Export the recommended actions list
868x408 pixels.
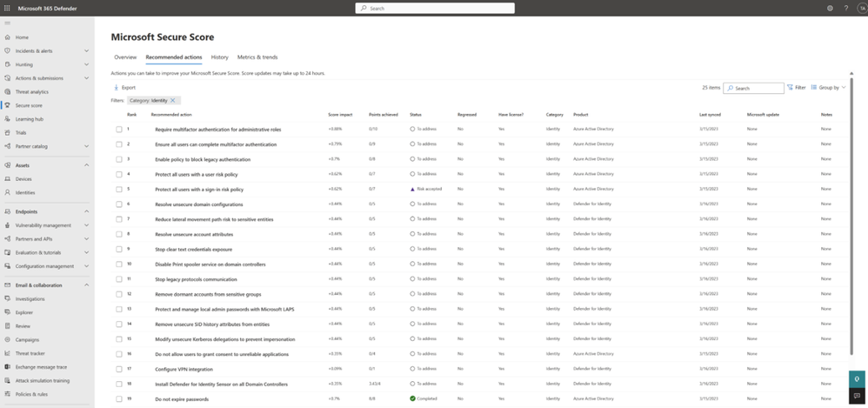pyautogui.click(x=124, y=88)
